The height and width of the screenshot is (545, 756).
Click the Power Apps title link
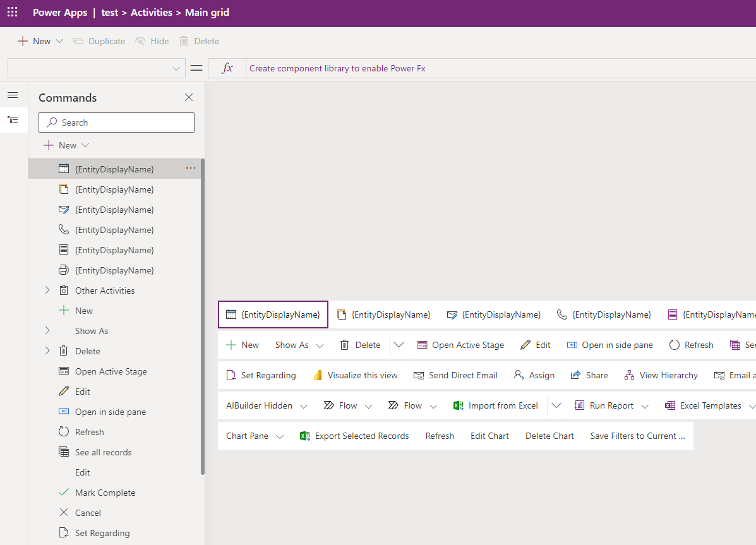(x=60, y=13)
